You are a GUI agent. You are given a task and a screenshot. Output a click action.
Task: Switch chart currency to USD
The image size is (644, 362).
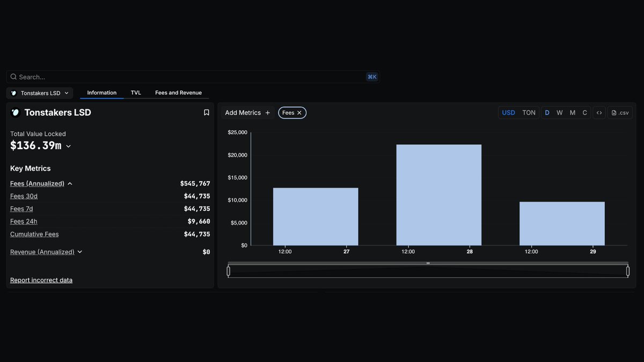(508, 113)
